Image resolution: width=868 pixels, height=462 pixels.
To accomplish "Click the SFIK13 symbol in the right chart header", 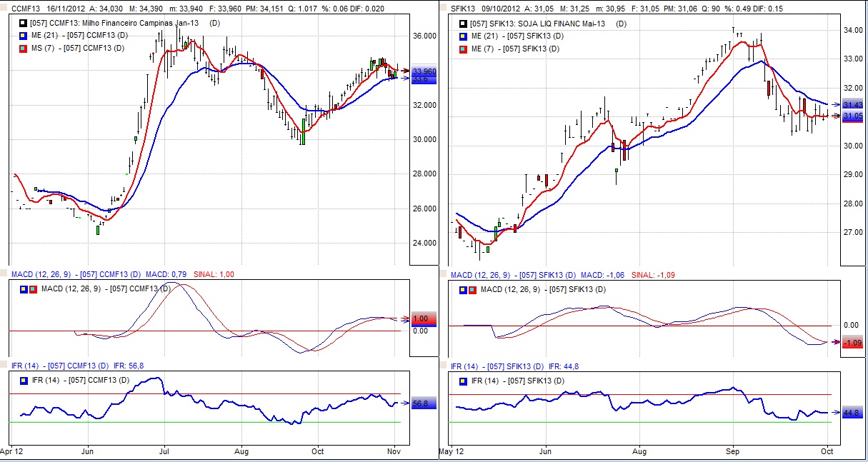I will pos(465,7).
